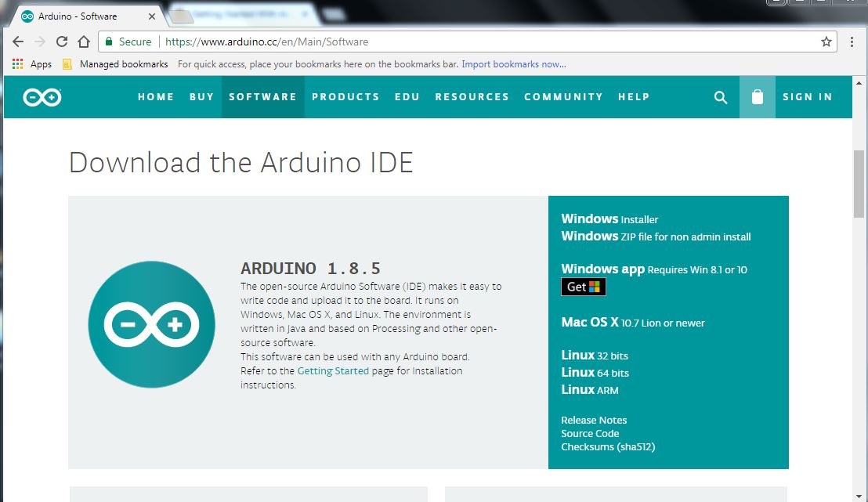This screenshot has width=868, height=502.
Task: Open the shopping bag cart icon
Action: click(x=758, y=97)
